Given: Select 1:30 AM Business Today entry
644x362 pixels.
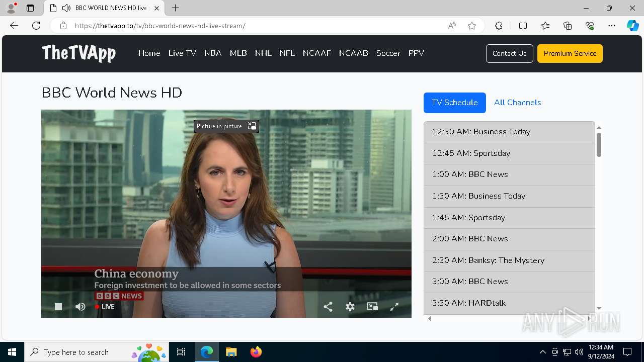Looking at the screenshot, I should point(509,196).
